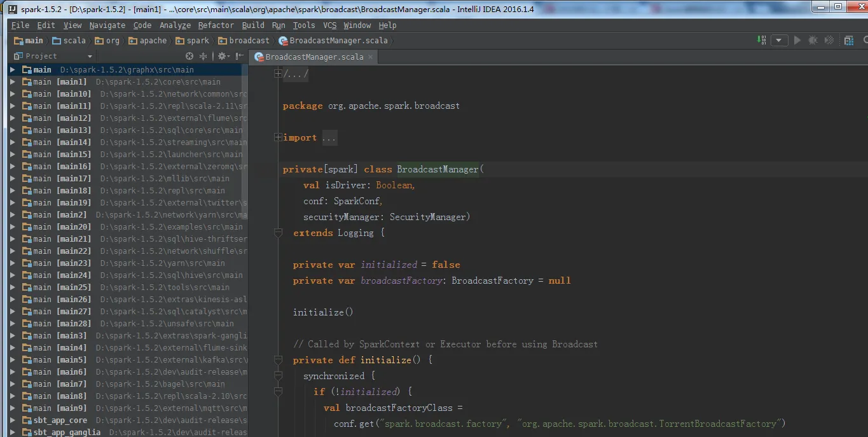The height and width of the screenshot is (437, 868).
Task: Open the Project view type dropdown
Action: click(90, 57)
